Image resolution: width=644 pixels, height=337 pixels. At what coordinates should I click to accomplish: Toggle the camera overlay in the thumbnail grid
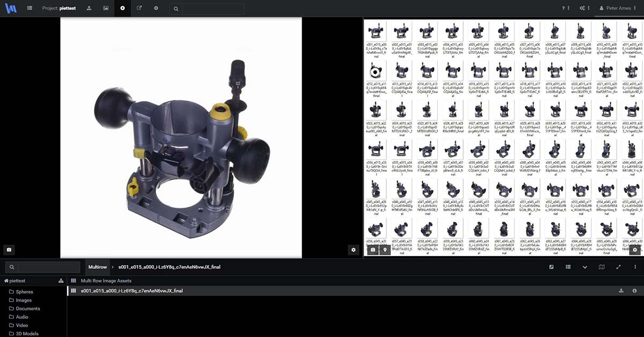(x=372, y=250)
